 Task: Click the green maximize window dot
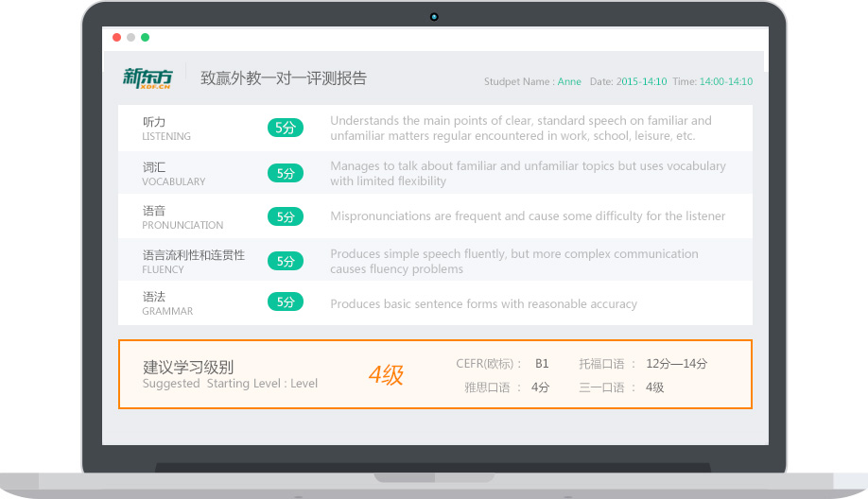[x=145, y=38]
